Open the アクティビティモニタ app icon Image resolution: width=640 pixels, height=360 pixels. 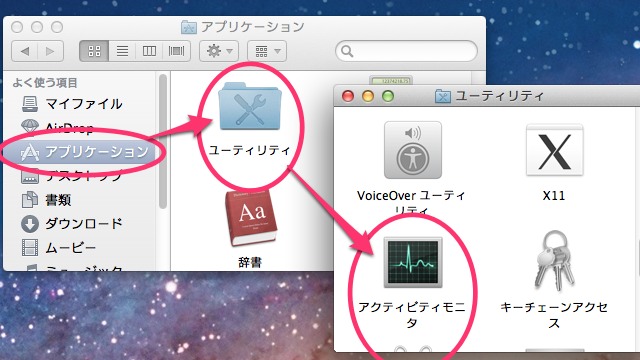click(x=413, y=262)
